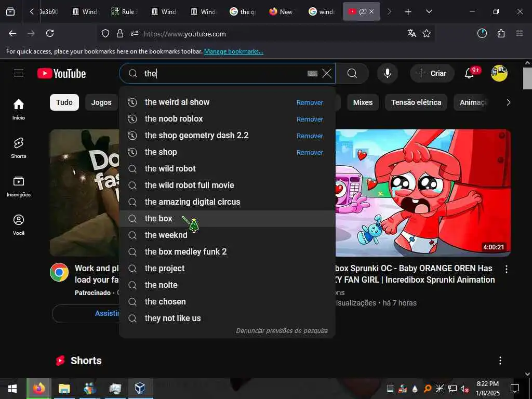Open File Explorer from the taskbar
Image resolution: width=532 pixels, height=399 pixels.
64,389
